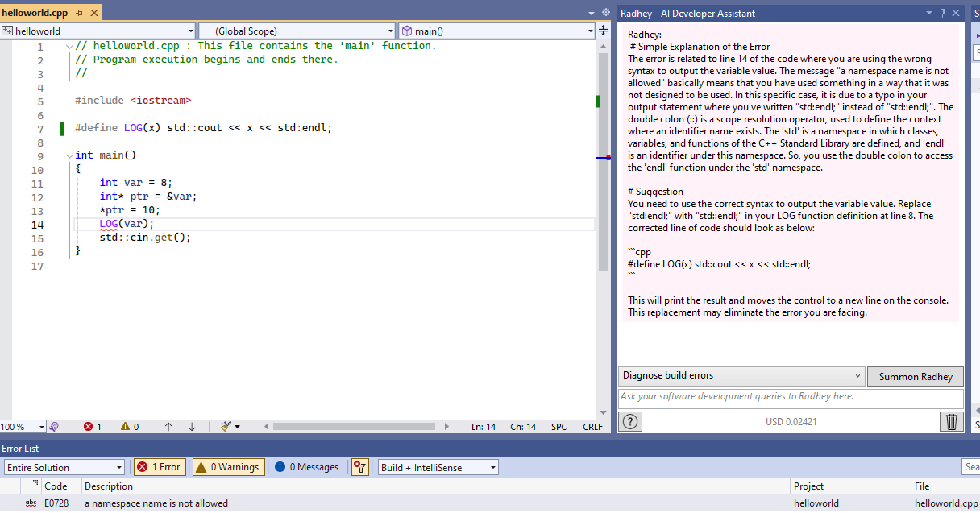Image resolution: width=980 pixels, height=513 pixels.
Task: Toggle auto-hide pin on Radhey panel
Action: 943,13
